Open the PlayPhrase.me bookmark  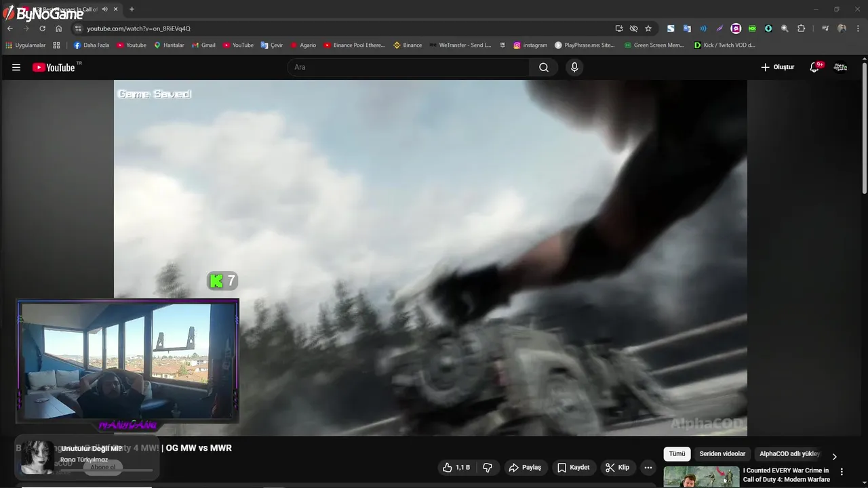point(585,45)
